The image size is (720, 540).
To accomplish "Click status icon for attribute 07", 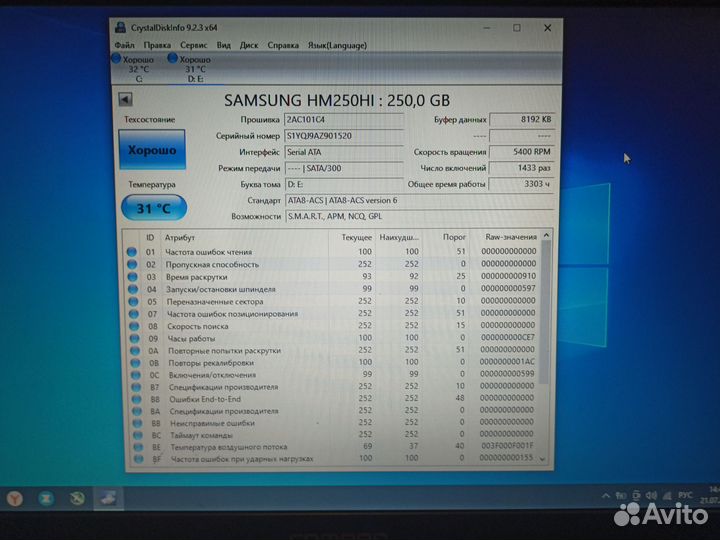I will [x=134, y=314].
